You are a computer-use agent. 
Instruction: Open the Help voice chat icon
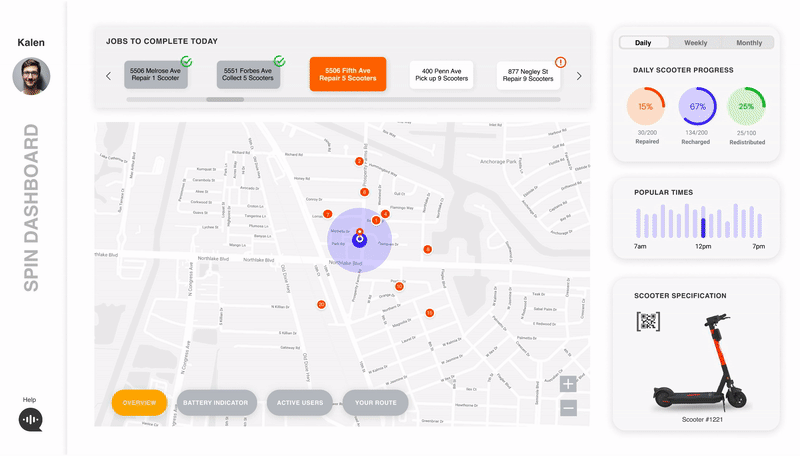pos(31,420)
